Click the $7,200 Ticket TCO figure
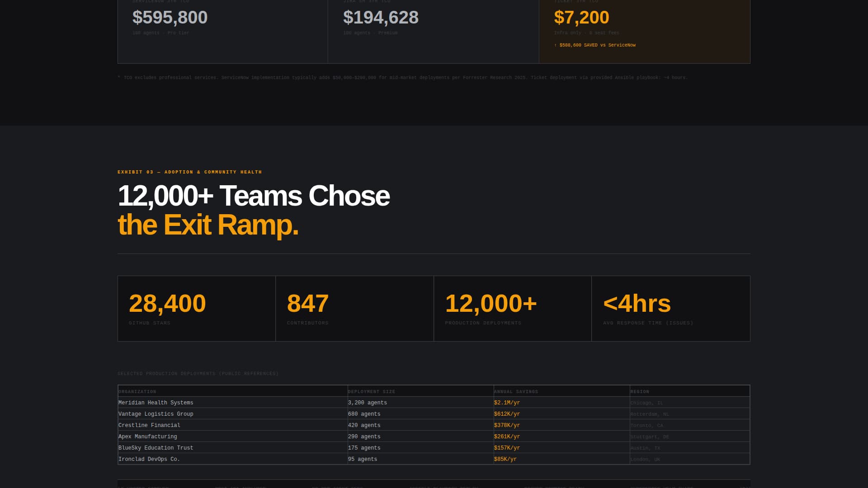Viewport: 868px width, 488px height. (581, 18)
